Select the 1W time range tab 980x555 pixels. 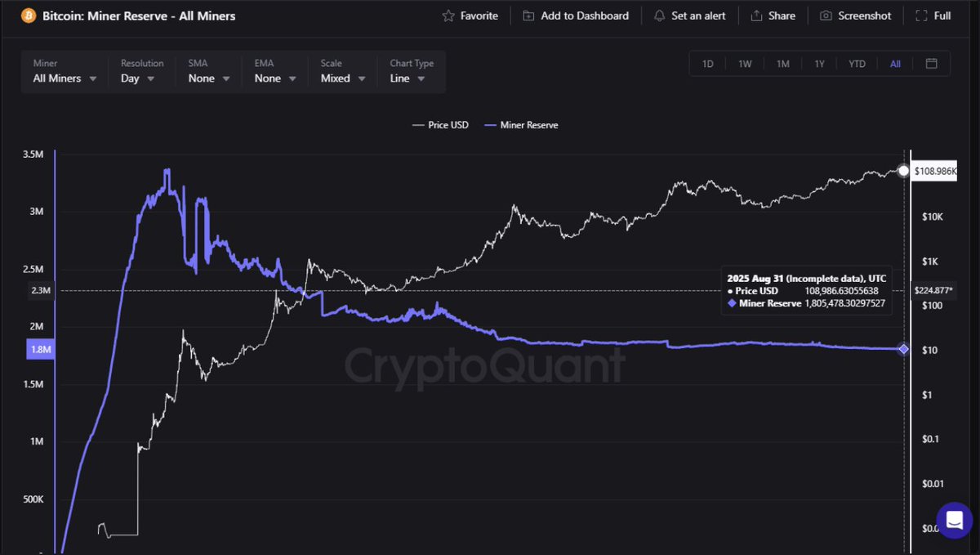(x=745, y=64)
